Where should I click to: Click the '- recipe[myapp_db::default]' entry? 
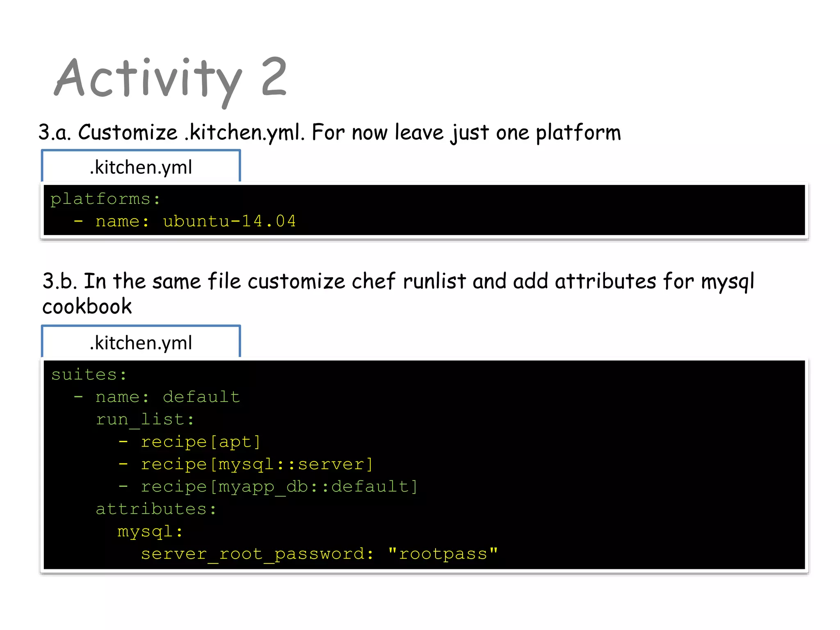click(268, 487)
